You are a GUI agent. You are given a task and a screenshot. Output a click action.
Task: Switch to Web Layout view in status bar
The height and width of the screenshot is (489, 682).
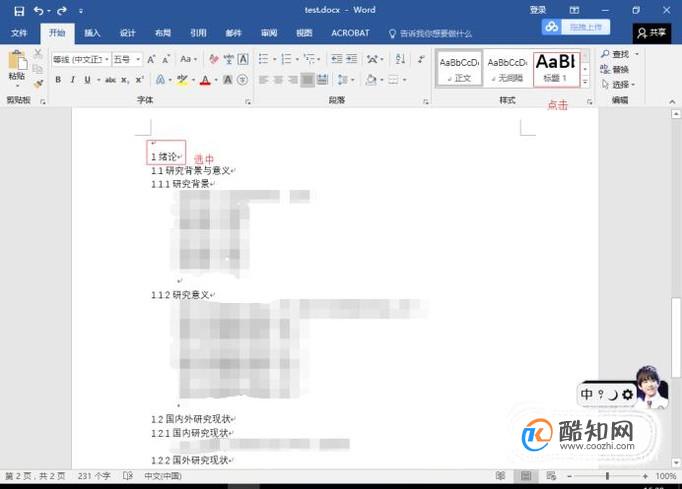click(x=551, y=476)
